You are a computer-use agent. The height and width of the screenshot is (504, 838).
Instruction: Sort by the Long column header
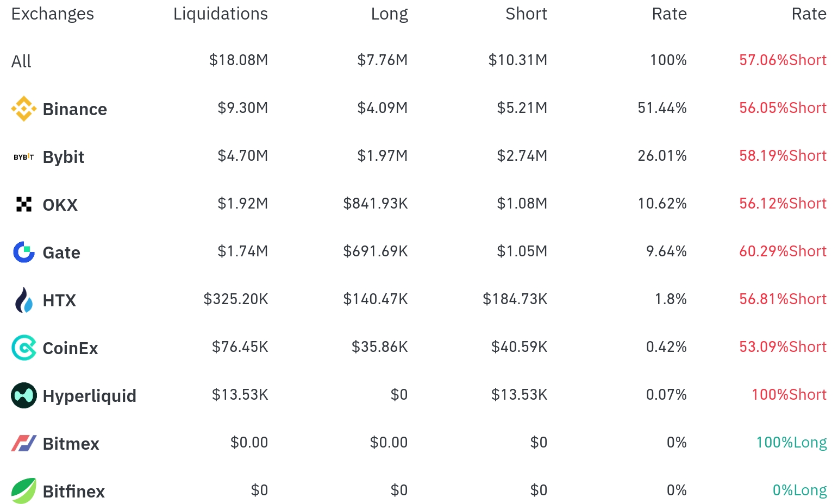[389, 14]
